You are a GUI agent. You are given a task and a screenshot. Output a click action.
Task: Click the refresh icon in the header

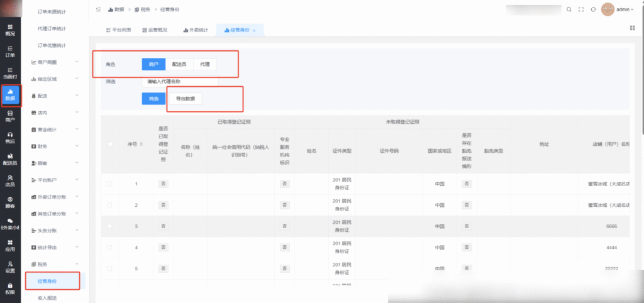593,9
